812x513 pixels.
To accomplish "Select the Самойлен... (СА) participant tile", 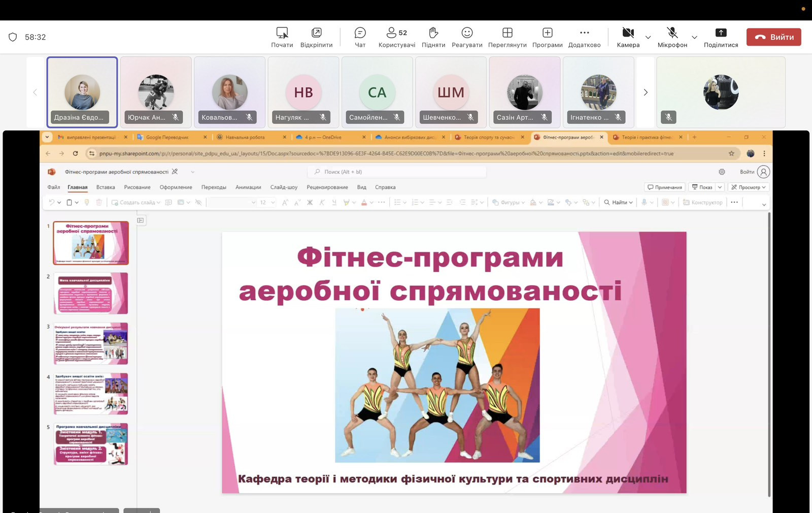I will click(x=377, y=92).
